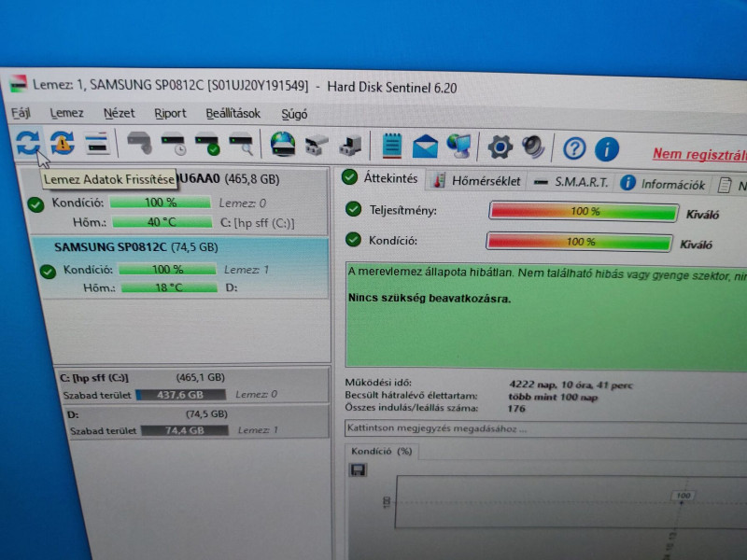
Task: Click the Teljesítmény 100 % bar
Action: point(584,212)
